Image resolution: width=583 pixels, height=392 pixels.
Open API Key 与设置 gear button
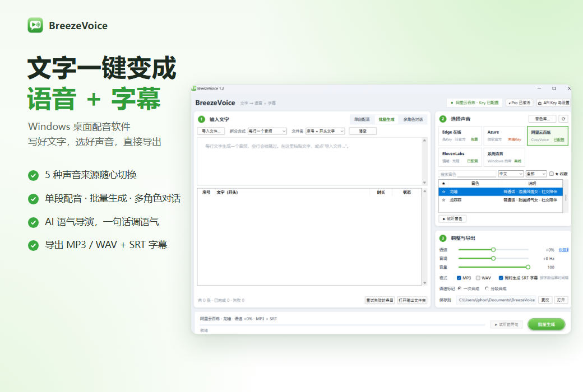pyautogui.click(x=554, y=103)
